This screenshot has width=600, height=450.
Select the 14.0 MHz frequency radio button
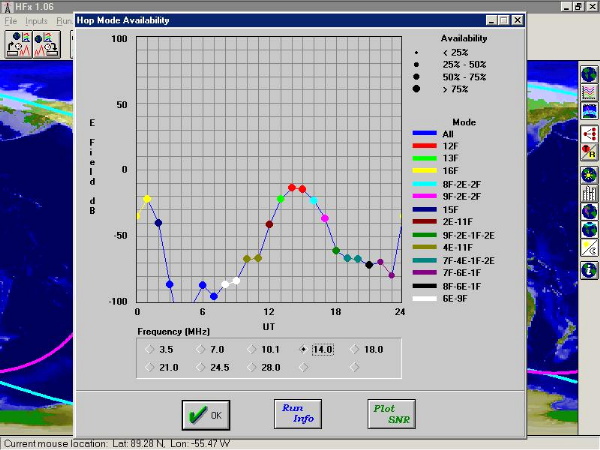(x=303, y=349)
